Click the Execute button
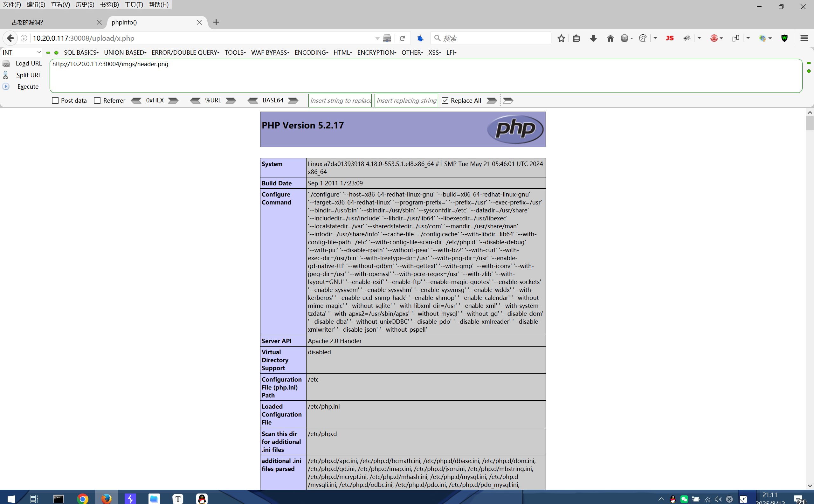Screen dimensions: 814x504 tap(28, 87)
